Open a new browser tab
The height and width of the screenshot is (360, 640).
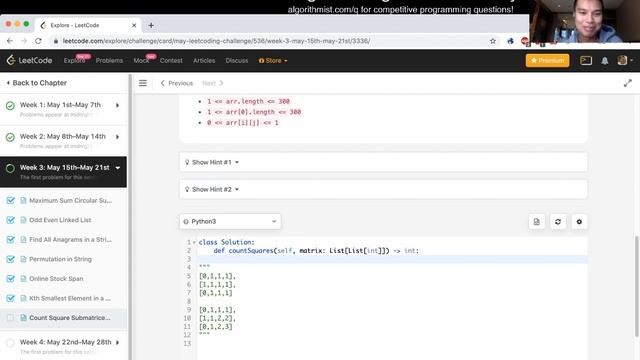[151, 25]
